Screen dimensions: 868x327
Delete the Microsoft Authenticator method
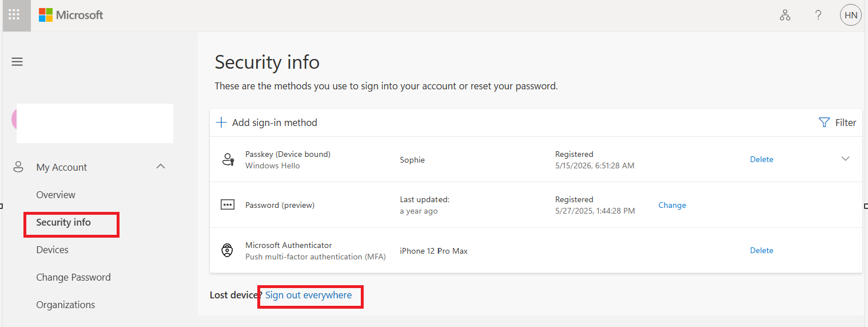[762, 250]
